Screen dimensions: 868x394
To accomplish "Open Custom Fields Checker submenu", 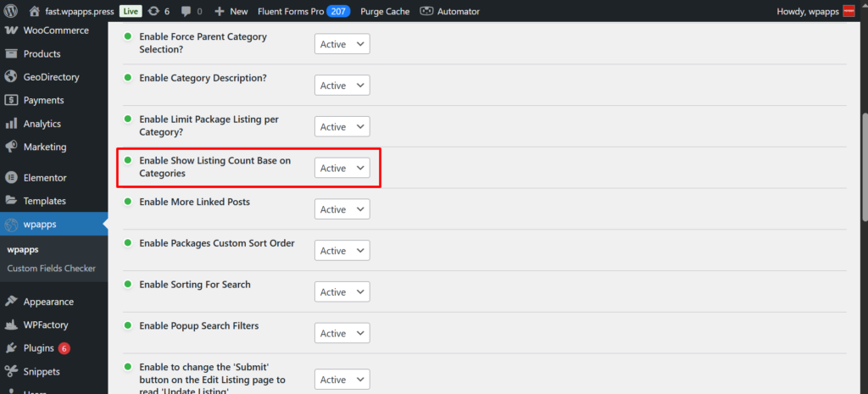I will point(51,269).
